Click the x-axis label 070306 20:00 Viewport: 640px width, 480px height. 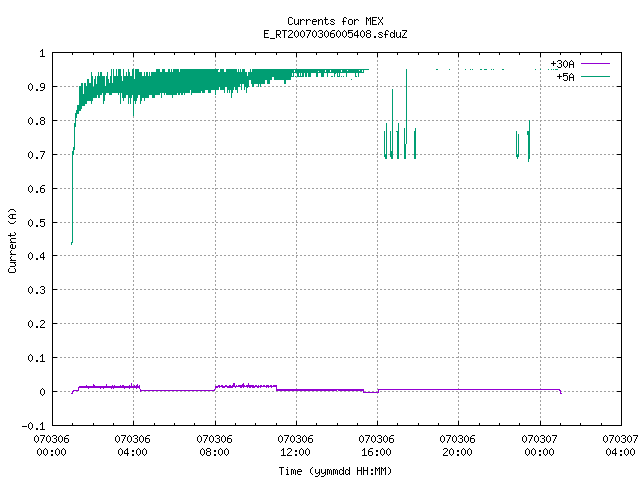click(x=458, y=446)
